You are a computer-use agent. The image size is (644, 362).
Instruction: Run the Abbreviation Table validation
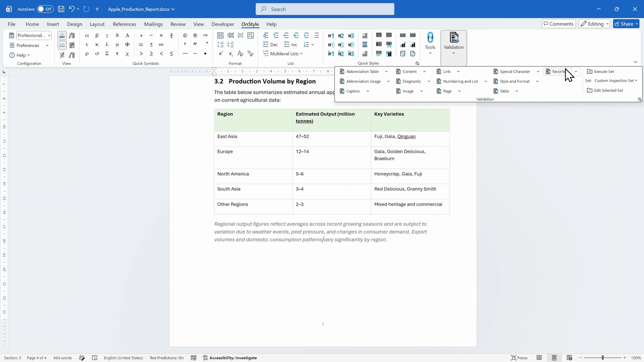pos(359,71)
